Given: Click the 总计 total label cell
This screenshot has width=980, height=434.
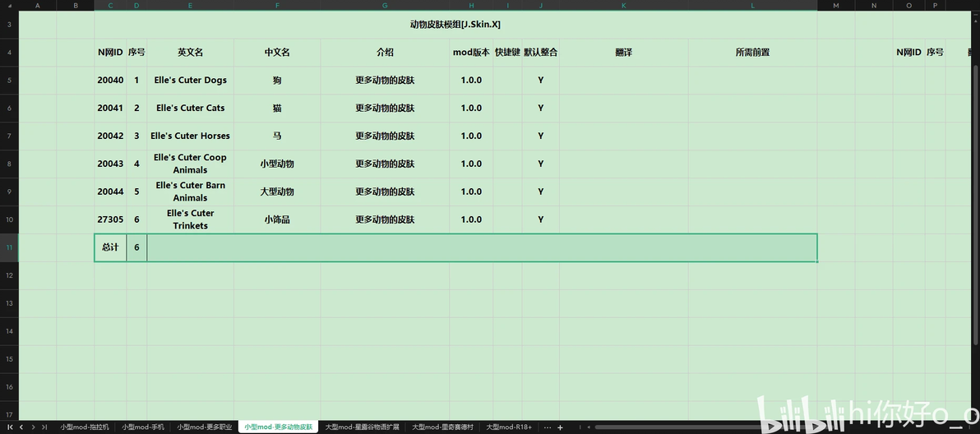Looking at the screenshot, I should 110,247.
